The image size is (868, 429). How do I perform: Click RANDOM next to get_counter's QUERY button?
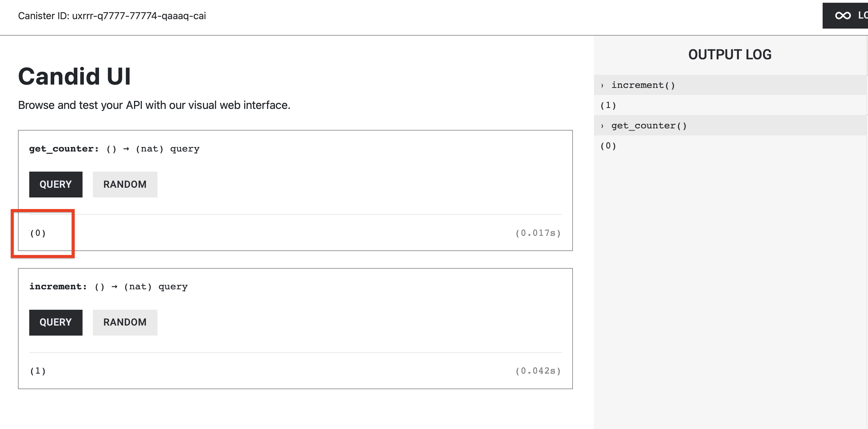125,184
